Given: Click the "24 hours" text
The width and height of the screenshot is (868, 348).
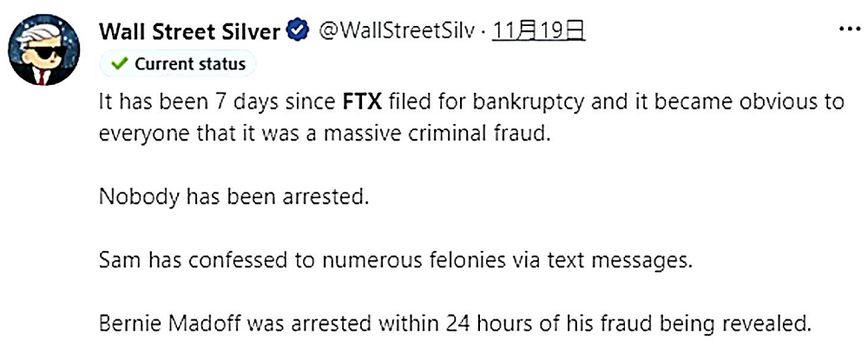Looking at the screenshot, I should pos(464,325).
